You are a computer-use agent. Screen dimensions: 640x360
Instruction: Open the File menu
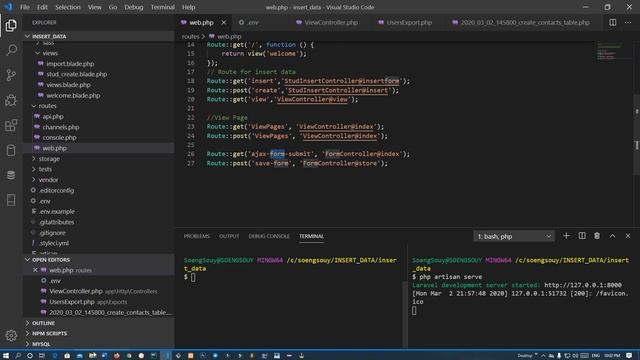[x=25, y=7]
